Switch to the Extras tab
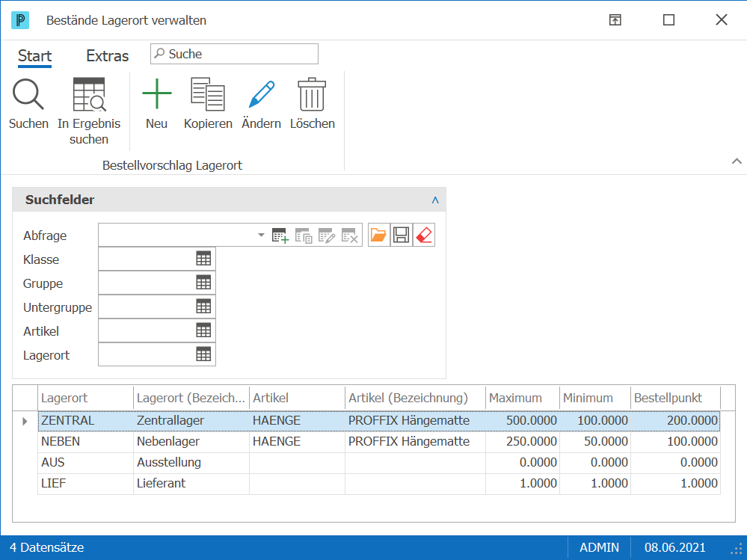This screenshot has height=560, width=747. (107, 56)
